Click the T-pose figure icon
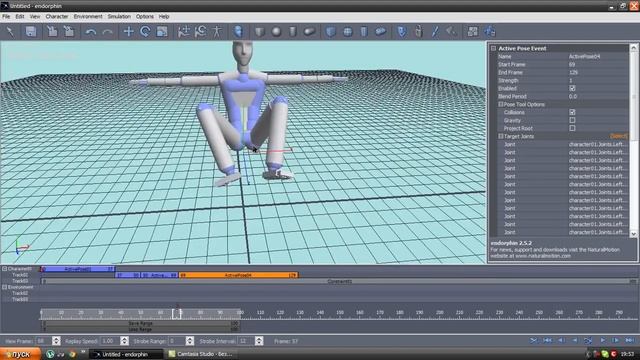Viewport: 640px width, 360px height. [217, 31]
